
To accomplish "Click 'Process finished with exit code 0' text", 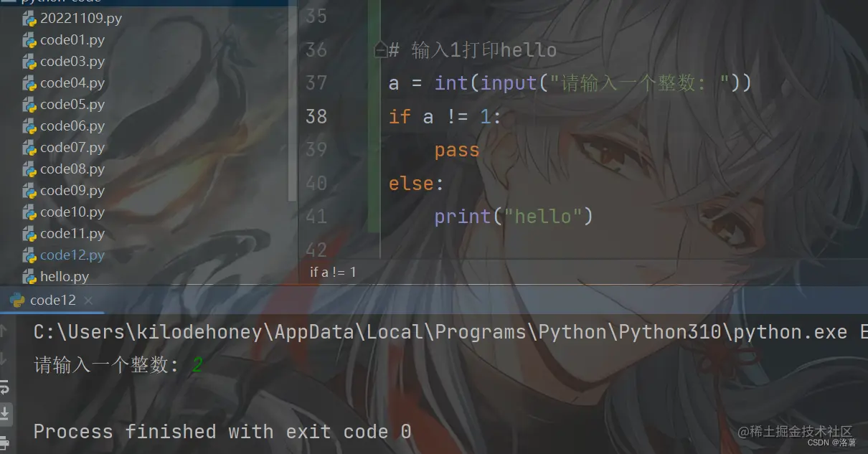I will pos(222,432).
